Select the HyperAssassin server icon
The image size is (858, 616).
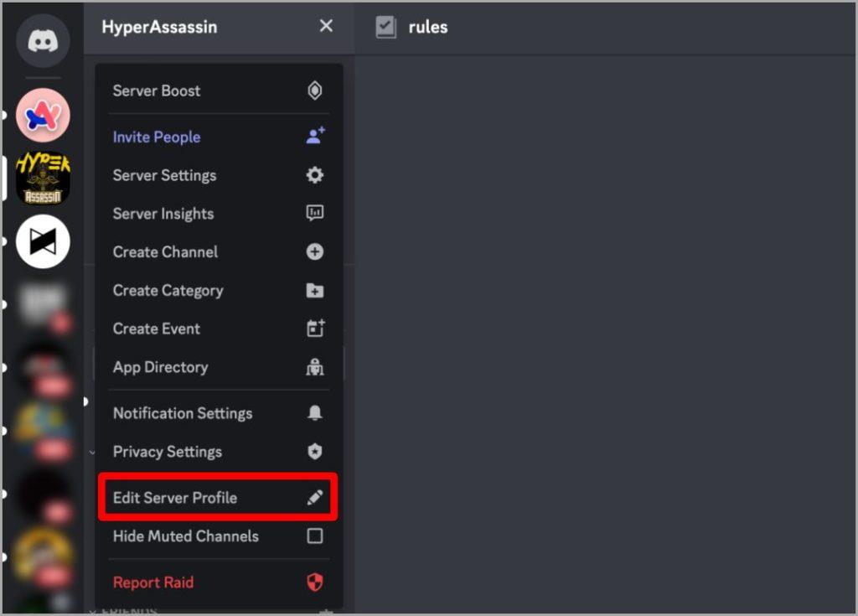point(43,179)
